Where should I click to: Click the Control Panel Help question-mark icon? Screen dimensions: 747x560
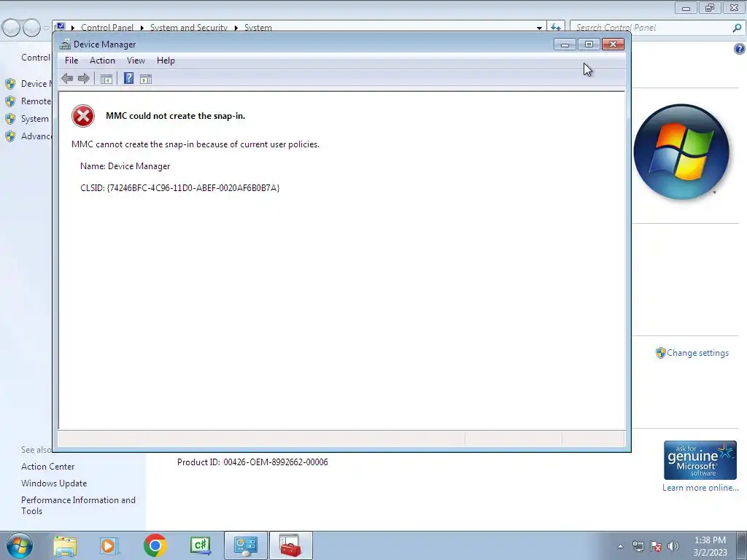tap(740, 49)
